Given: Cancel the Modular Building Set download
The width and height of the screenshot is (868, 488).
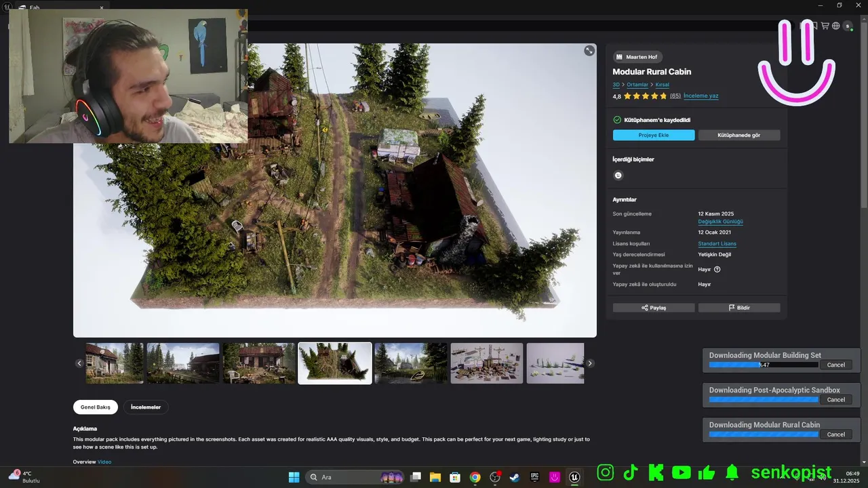Looking at the screenshot, I should pyautogui.click(x=836, y=365).
